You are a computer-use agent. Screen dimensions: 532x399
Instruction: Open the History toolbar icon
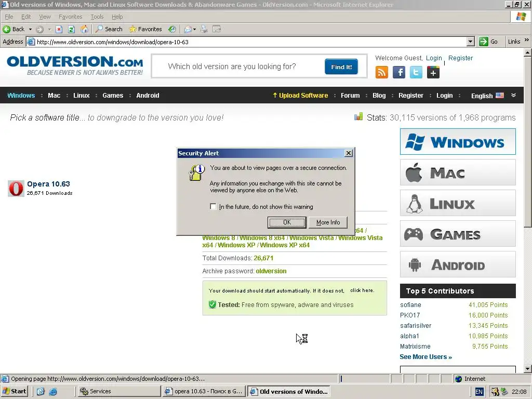click(x=172, y=29)
